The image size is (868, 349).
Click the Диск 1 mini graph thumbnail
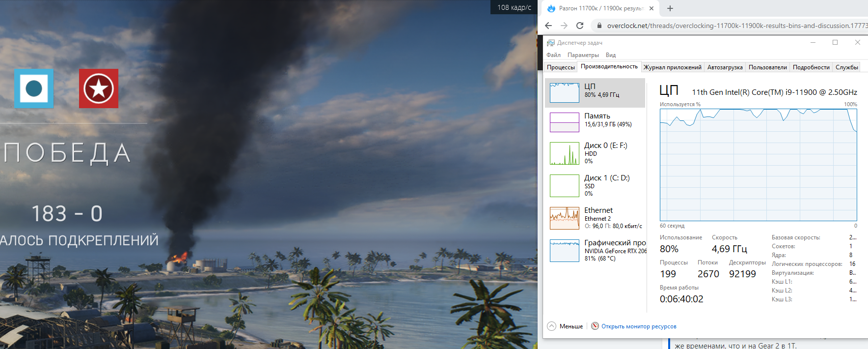point(565,186)
